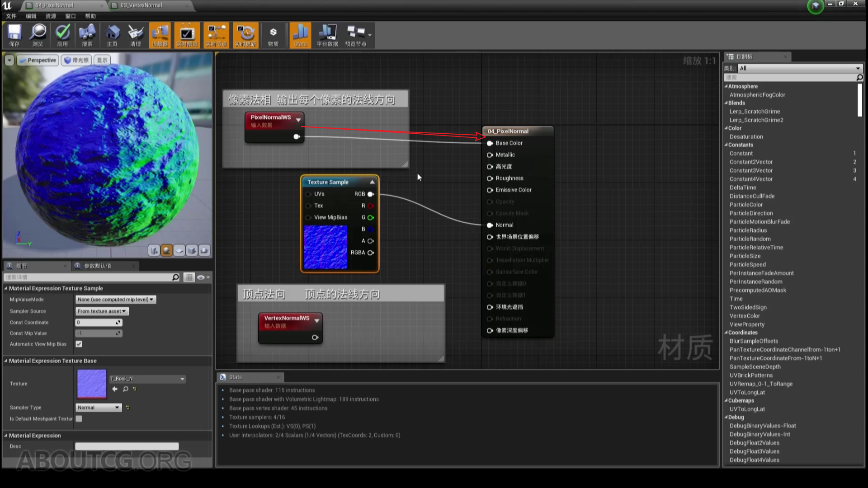
Task: Switch preview mesh to cube shape
Action: click(x=191, y=250)
